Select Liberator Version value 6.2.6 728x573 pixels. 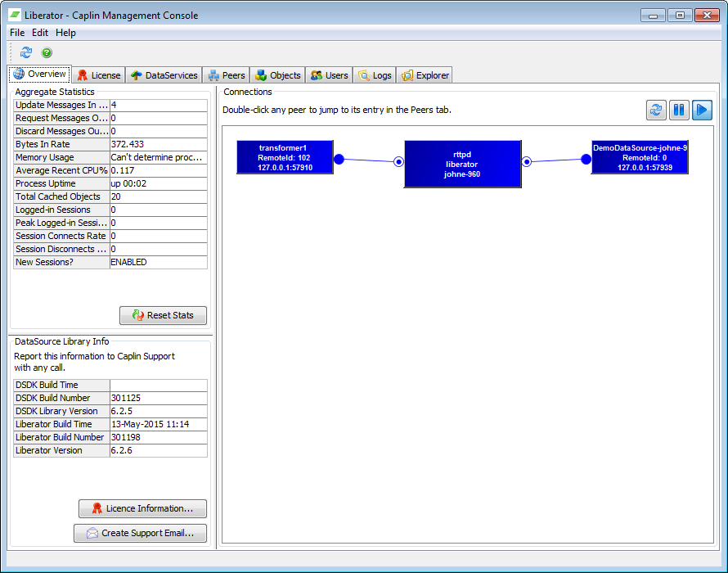159,450
